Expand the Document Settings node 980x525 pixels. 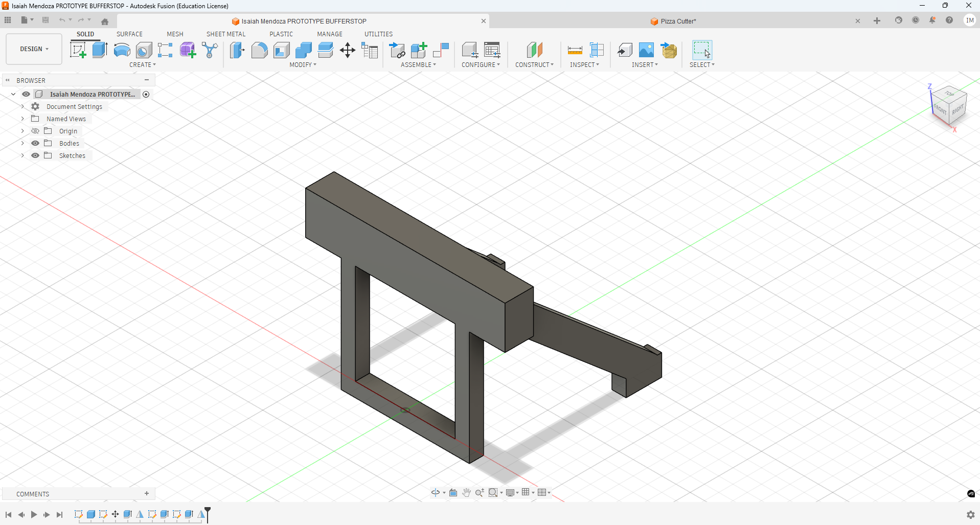[x=22, y=106]
